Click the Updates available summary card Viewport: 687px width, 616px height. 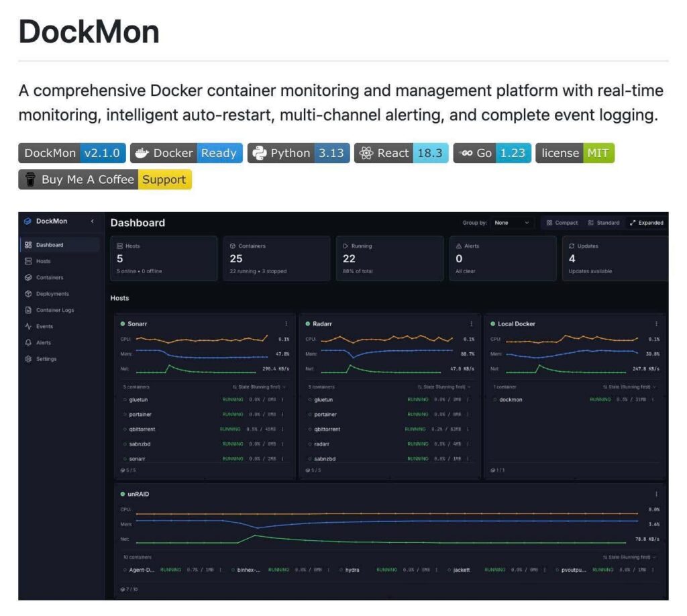point(614,258)
